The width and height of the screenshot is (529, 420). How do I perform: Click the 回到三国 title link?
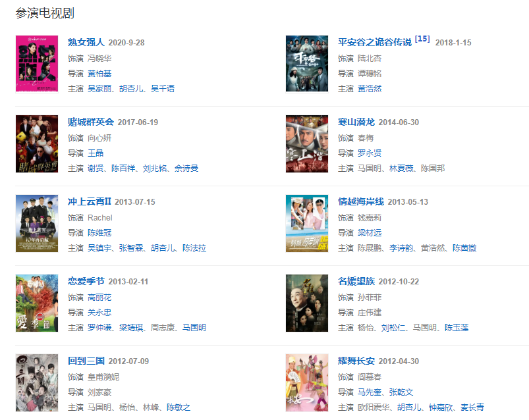click(x=86, y=361)
